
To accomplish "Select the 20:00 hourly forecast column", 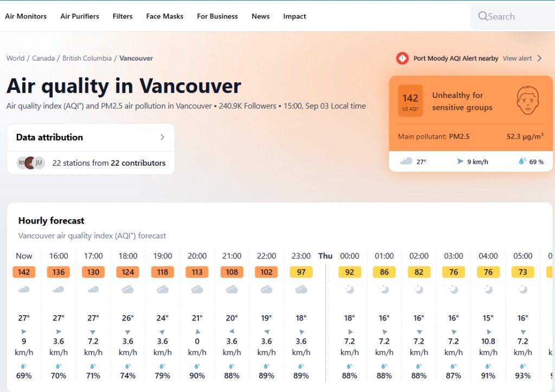I will coord(197,316).
